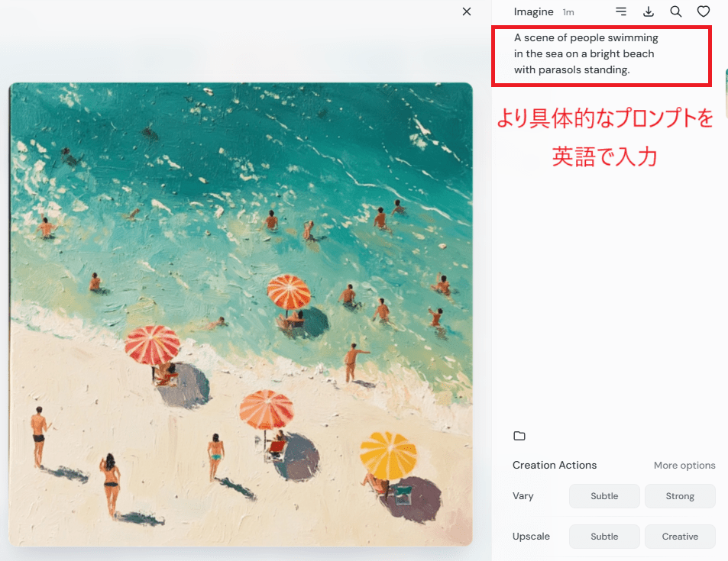
Task: Download the generated image
Action: 648,11
